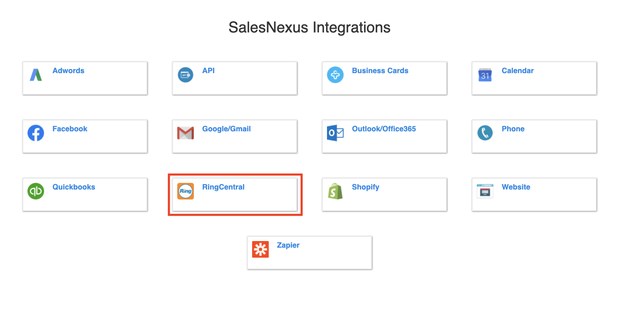This screenshot has height=320, width=644.
Task: Follow the Outlook/Office365 text link
Action: (x=384, y=129)
